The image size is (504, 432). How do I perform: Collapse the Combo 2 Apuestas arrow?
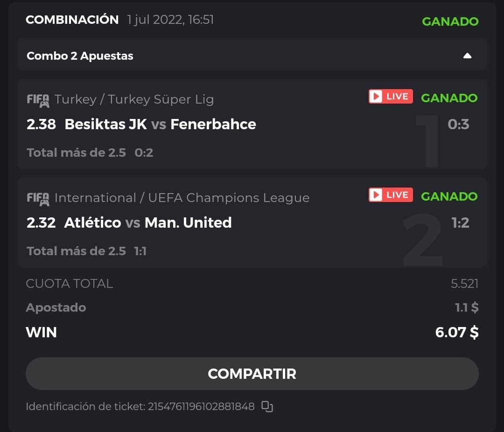tap(467, 56)
